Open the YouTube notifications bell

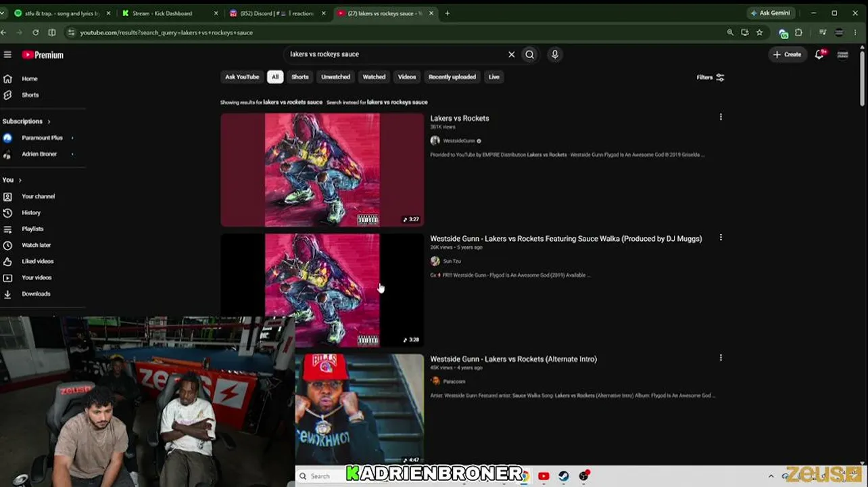[x=819, y=55]
